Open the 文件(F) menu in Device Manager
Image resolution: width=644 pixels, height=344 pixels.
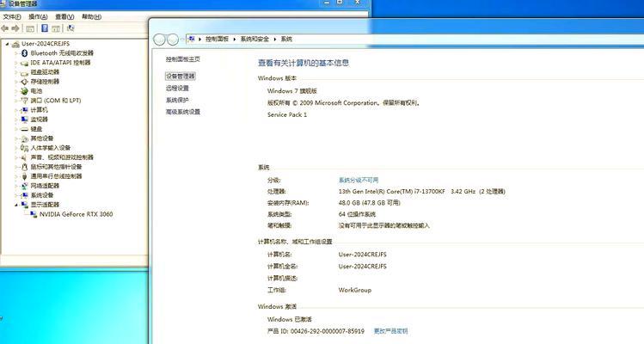12,17
